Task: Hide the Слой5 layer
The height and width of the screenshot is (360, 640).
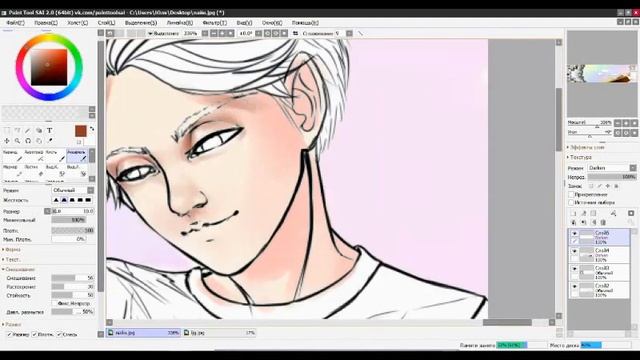Action: (x=574, y=233)
